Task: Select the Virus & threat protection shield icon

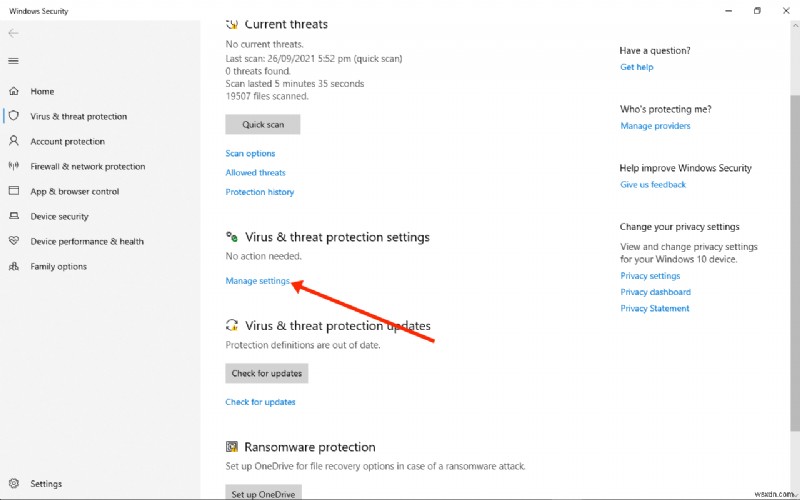Action: coord(14,116)
